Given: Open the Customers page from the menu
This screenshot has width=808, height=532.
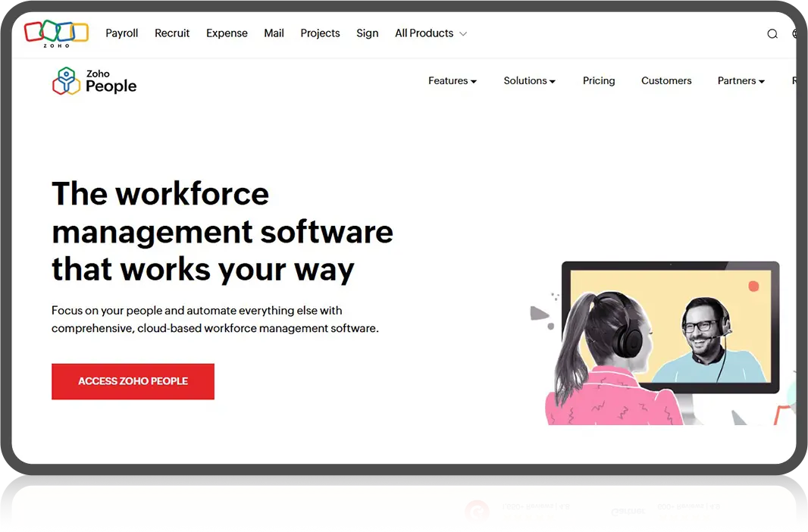Looking at the screenshot, I should pyautogui.click(x=666, y=81).
